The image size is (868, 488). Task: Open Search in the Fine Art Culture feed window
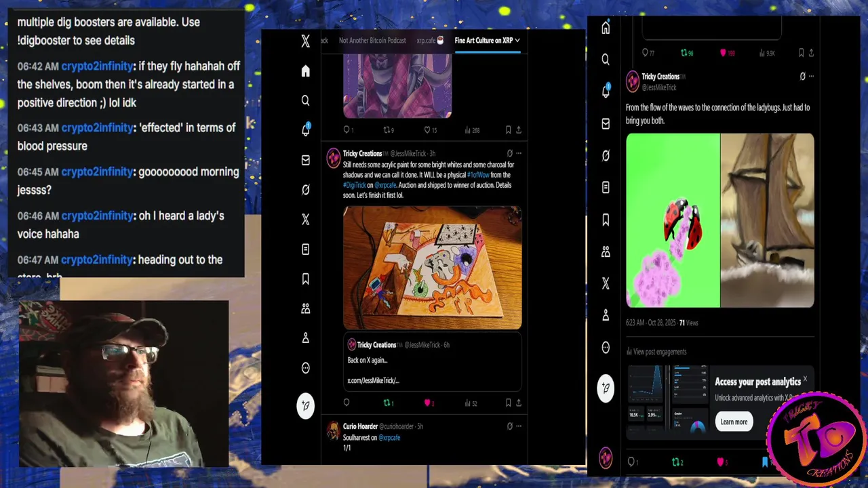305,100
